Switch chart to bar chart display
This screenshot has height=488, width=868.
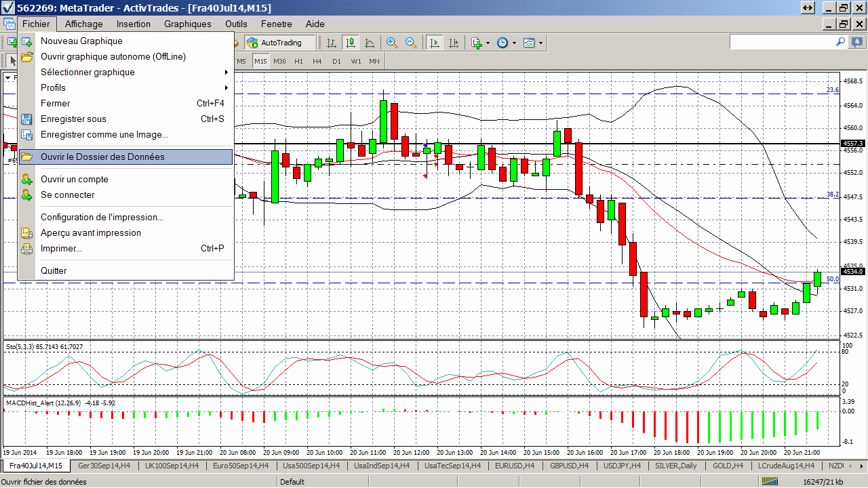(x=332, y=43)
